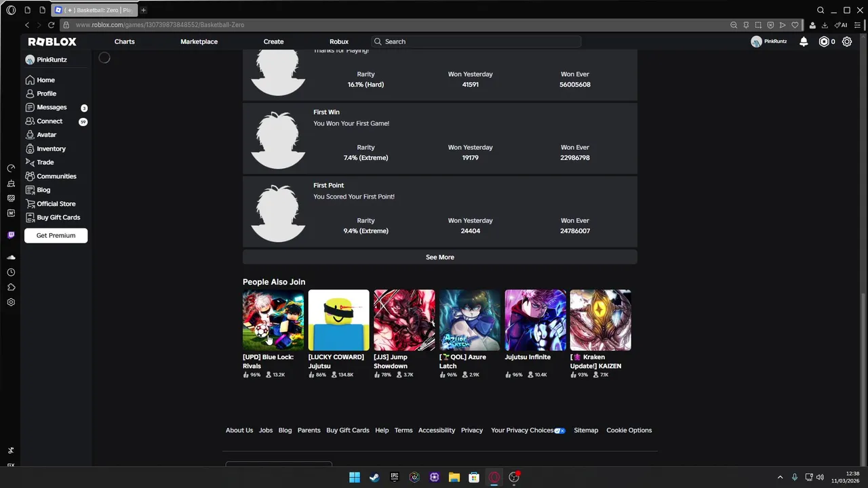The height and width of the screenshot is (488, 868).
Task: Open the ad blocker shield icon
Action: (770, 25)
